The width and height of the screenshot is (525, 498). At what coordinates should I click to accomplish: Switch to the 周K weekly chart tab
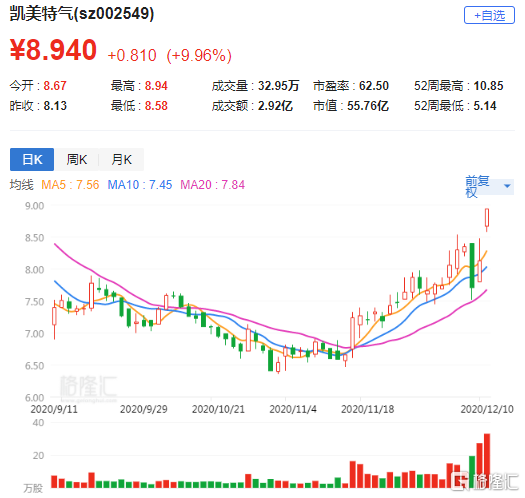(x=77, y=159)
